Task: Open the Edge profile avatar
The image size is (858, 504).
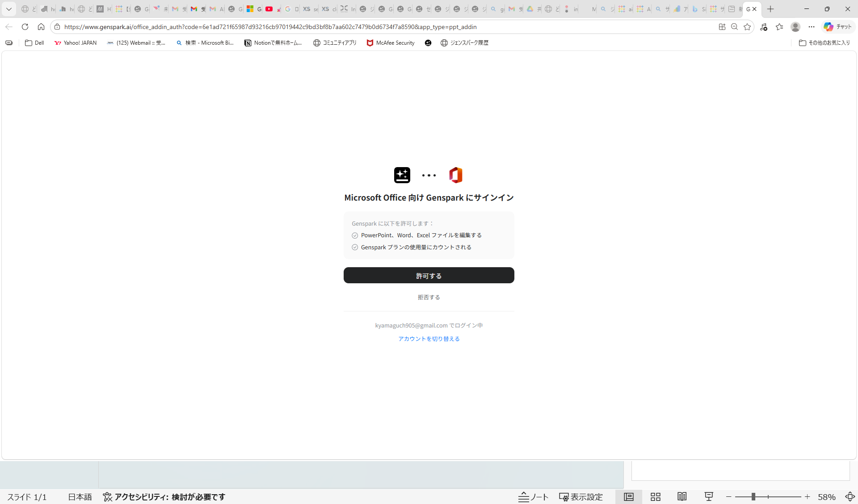Action: pos(796,27)
